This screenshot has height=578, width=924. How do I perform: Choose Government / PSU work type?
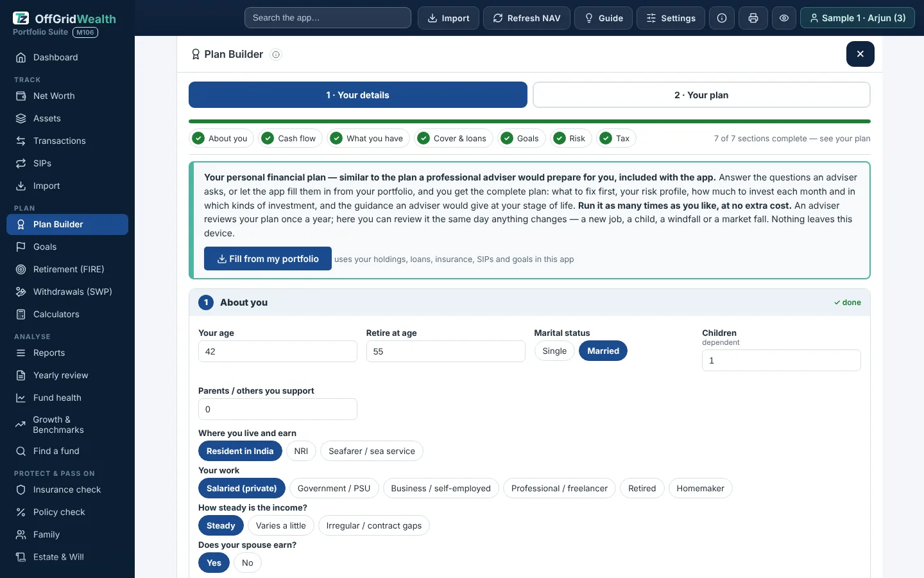(x=334, y=488)
